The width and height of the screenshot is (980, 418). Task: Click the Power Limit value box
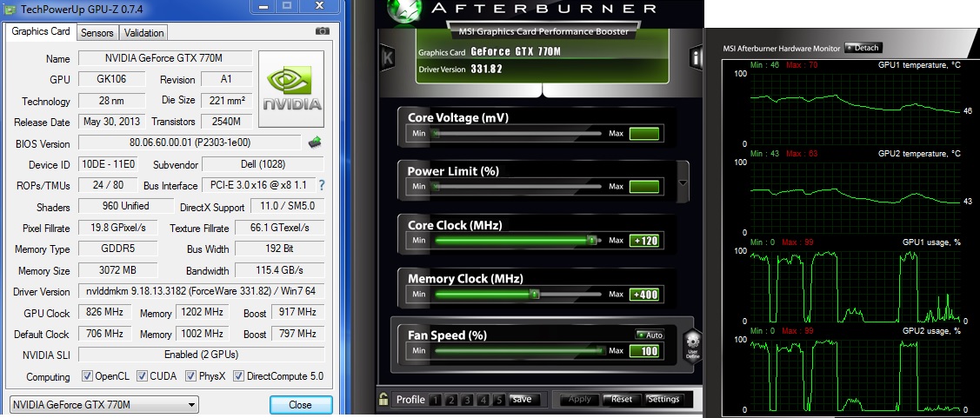pyautogui.click(x=644, y=186)
